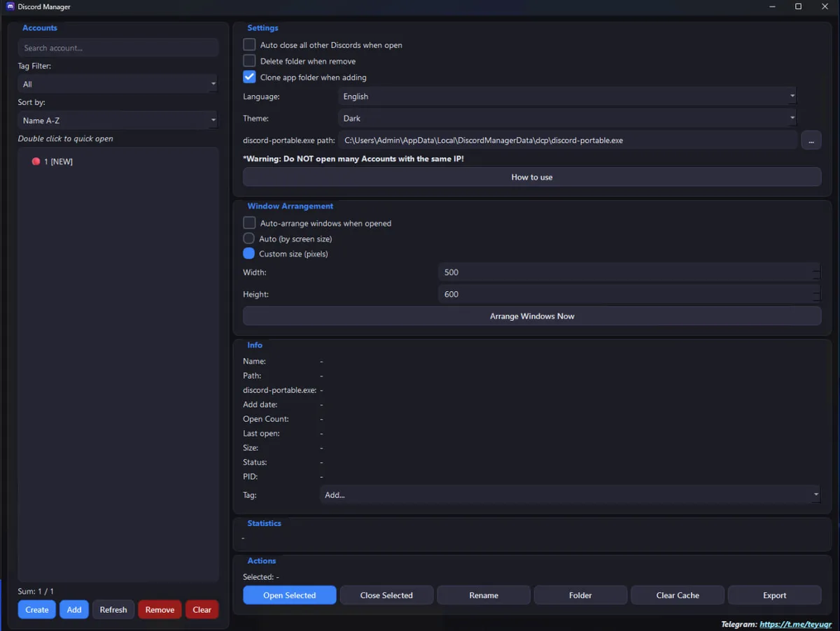Click the red status dot of account 1
This screenshot has width=840, height=631.
tap(36, 162)
